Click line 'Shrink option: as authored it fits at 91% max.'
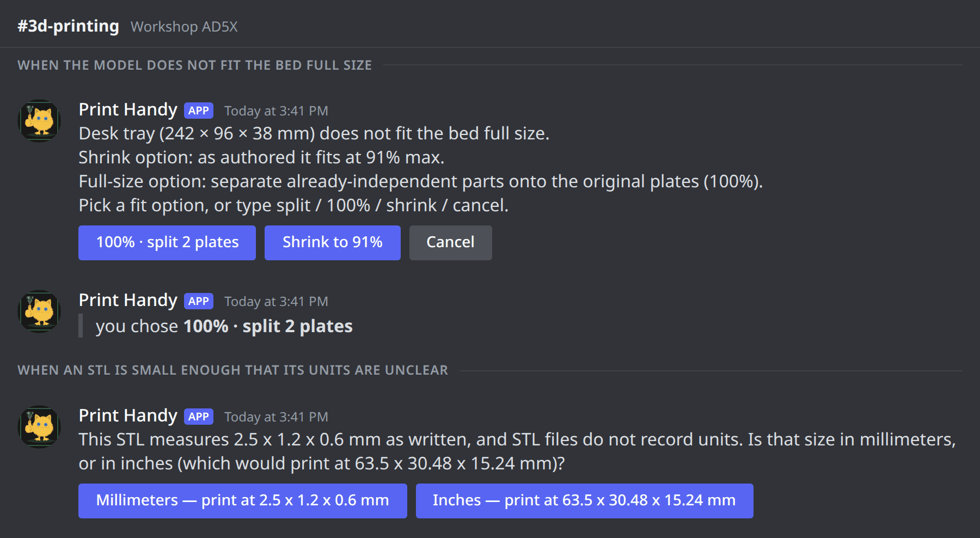This screenshot has height=538, width=980. 262,157
